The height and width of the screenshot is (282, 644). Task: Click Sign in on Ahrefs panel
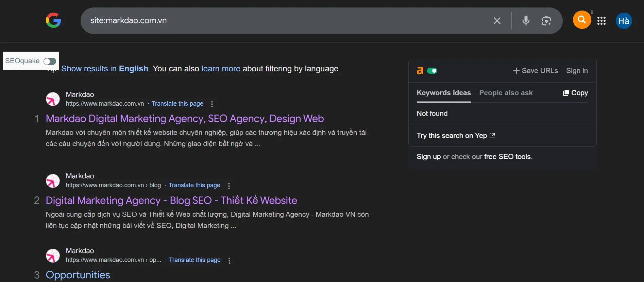coord(577,71)
